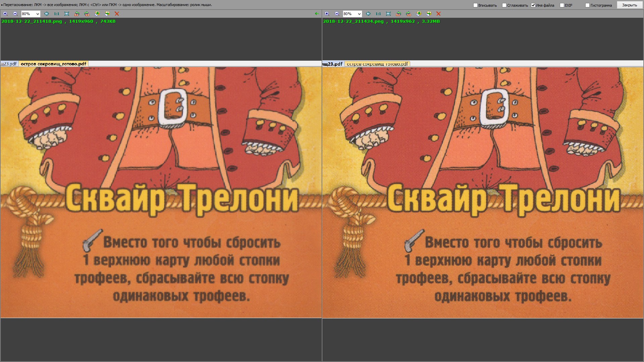Zoom out on the left panel image
Viewport: 644px width, 362px height.
coord(15,14)
